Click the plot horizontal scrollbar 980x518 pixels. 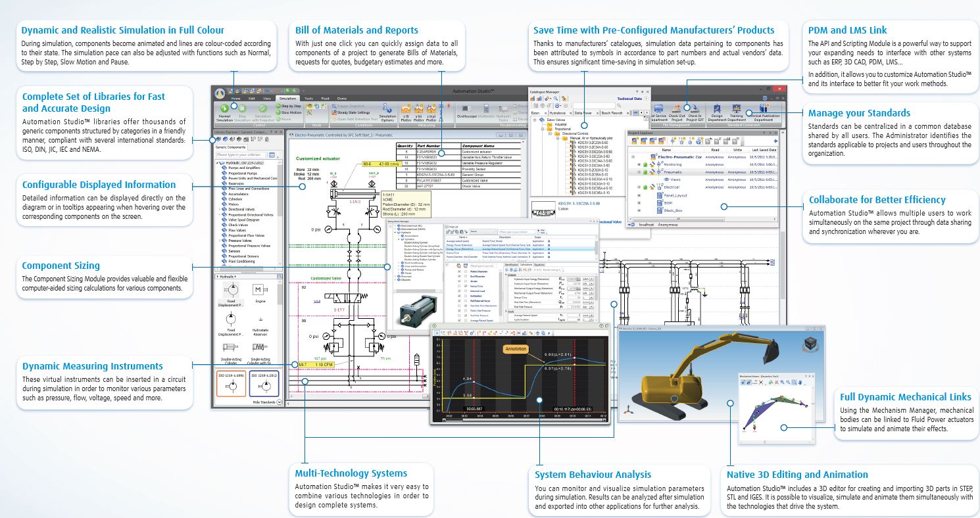[x=523, y=421]
